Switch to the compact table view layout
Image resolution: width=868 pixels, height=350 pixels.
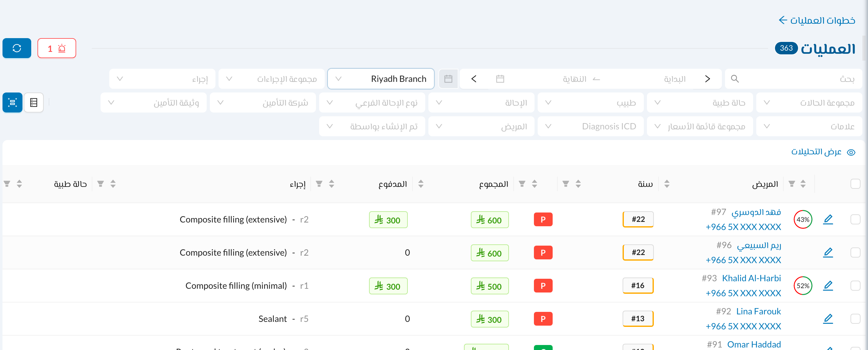coord(34,102)
